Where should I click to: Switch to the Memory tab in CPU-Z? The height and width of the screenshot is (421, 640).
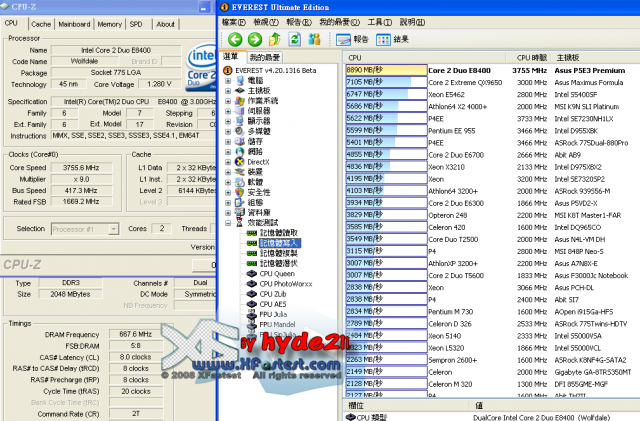pyautogui.click(x=109, y=24)
